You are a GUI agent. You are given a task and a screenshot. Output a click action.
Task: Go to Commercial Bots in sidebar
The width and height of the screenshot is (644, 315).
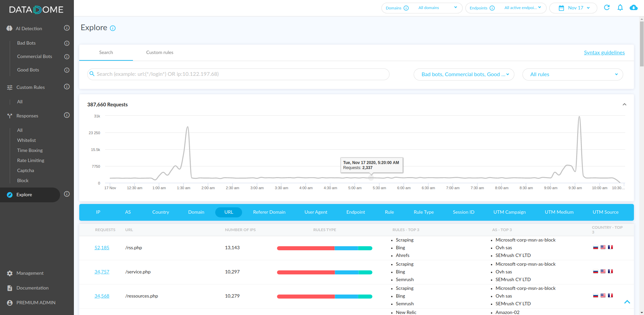click(x=35, y=57)
